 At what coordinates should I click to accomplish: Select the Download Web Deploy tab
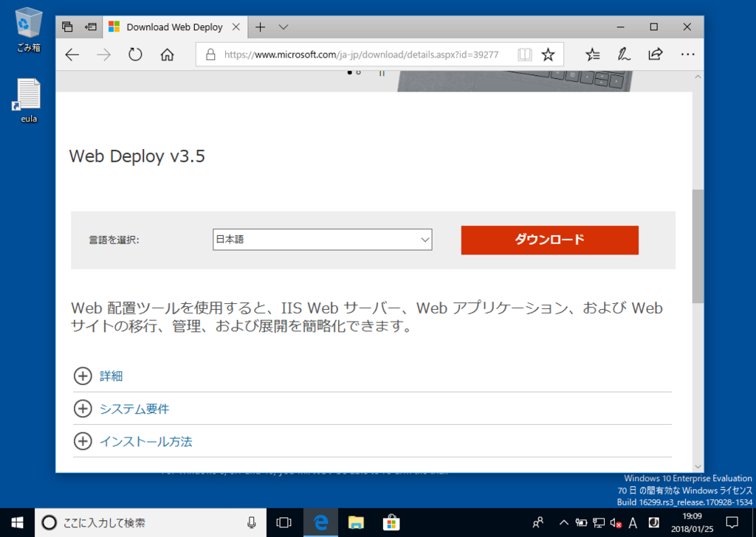click(174, 27)
